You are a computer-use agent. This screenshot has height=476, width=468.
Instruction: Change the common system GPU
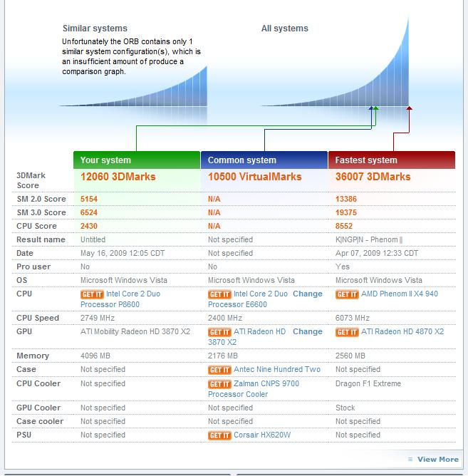(x=308, y=331)
